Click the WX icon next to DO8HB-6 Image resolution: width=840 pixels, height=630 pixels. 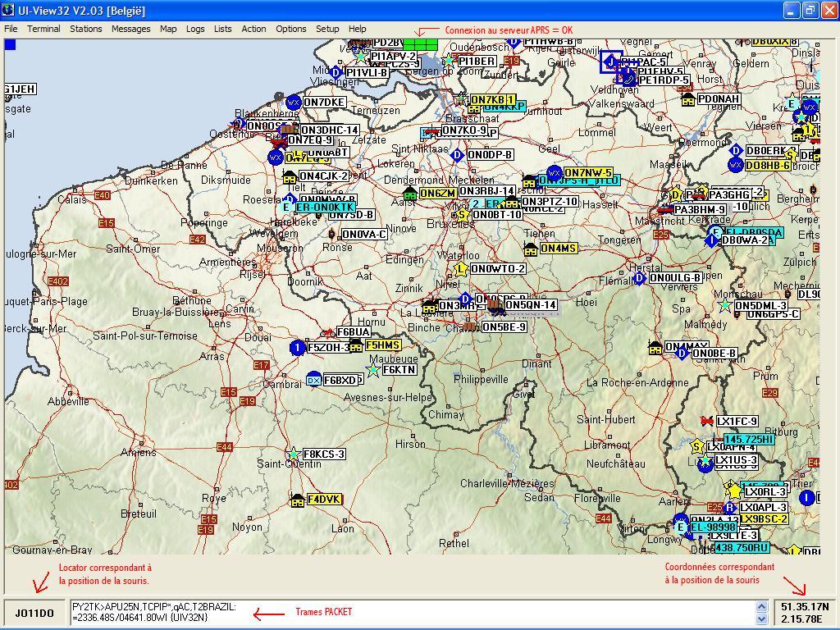tap(736, 165)
